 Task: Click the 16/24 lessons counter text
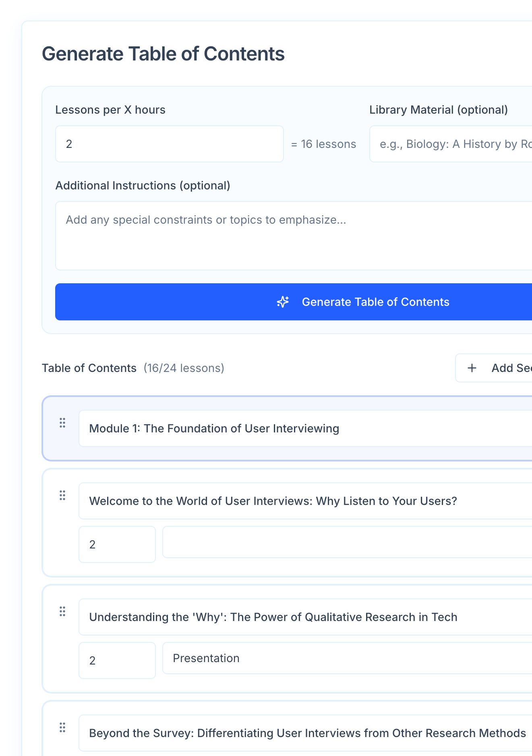coord(184,368)
